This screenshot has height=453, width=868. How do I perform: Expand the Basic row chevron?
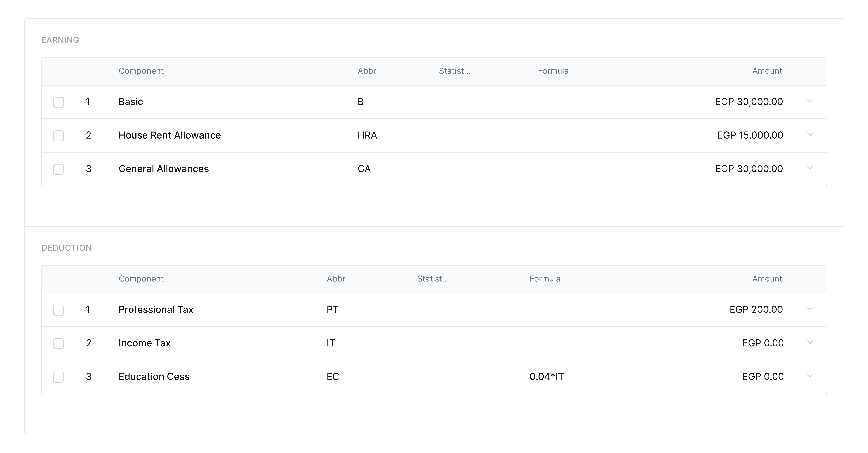(810, 101)
